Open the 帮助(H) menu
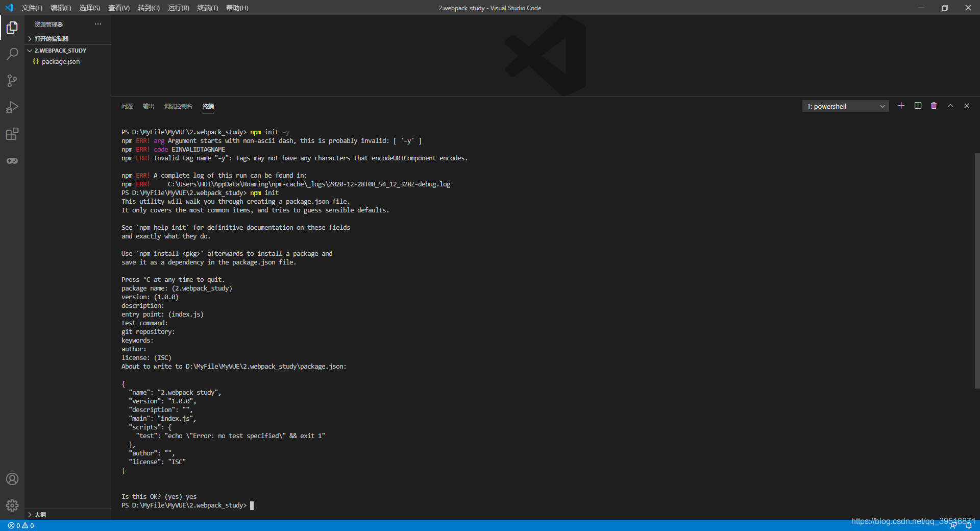The width and height of the screenshot is (980, 531). (x=237, y=8)
